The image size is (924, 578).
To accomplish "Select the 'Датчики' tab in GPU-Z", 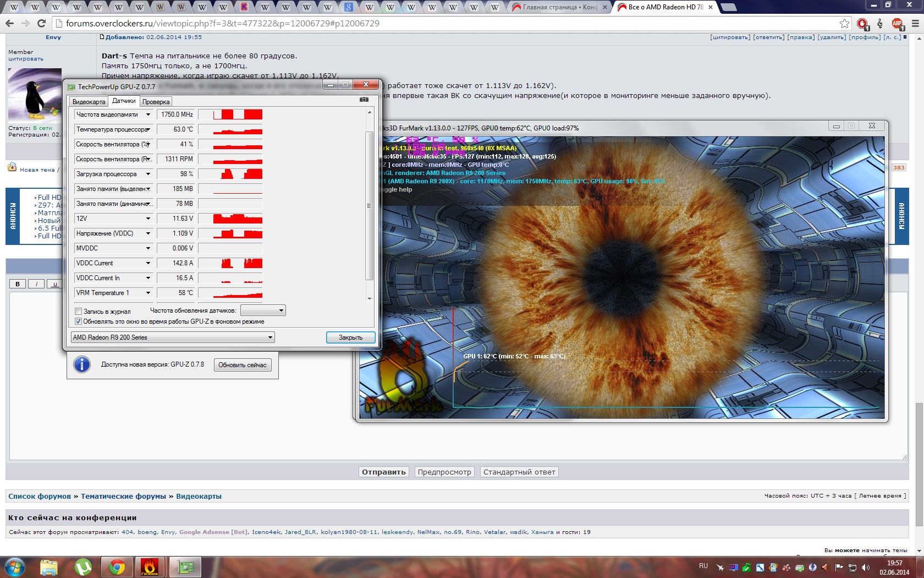I will (x=124, y=101).
